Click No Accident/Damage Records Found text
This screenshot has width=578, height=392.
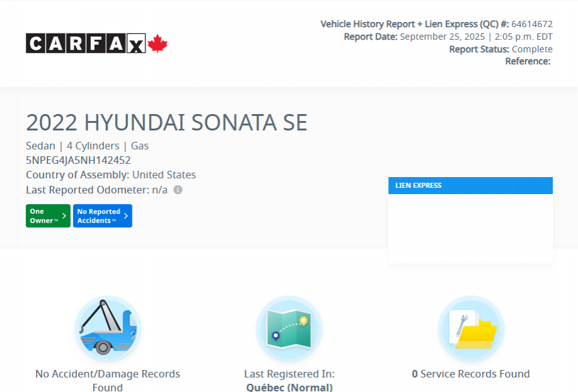pyautogui.click(x=108, y=380)
